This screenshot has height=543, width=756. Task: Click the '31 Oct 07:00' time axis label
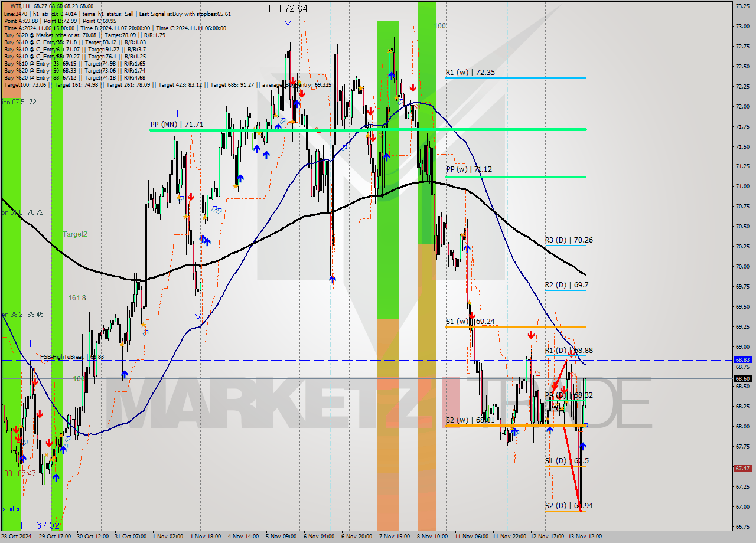pyautogui.click(x=131, y=537)
